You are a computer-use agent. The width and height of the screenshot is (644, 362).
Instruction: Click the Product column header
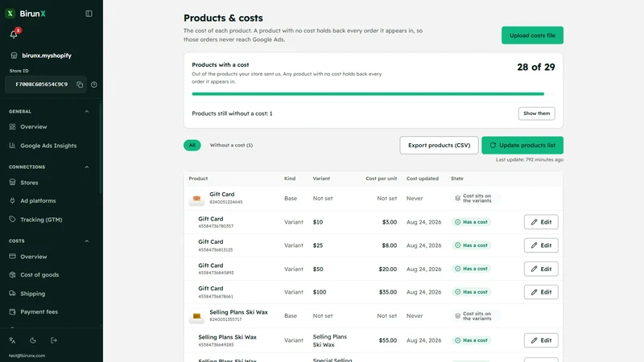[x=198, y=179]
